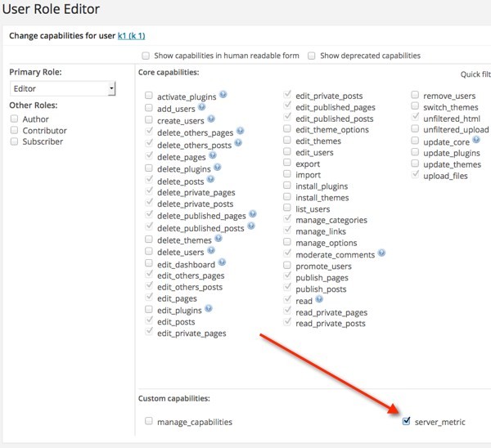Click help icon beside update_core
Screen dimensions: 491x448
pos(476,140)
